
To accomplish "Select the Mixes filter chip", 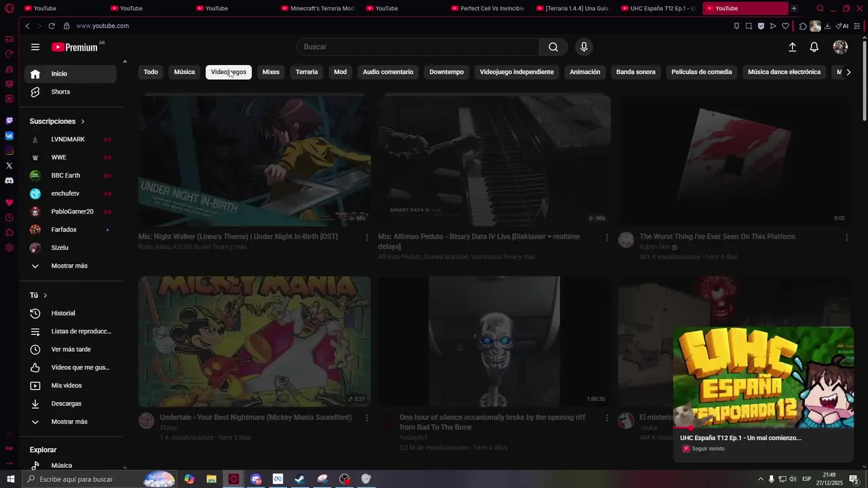I will [x=271, y=72].
